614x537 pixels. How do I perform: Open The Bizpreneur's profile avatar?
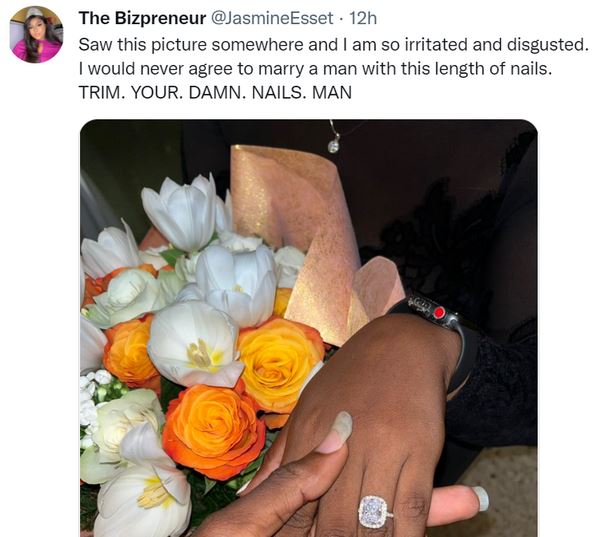(36, 34)
